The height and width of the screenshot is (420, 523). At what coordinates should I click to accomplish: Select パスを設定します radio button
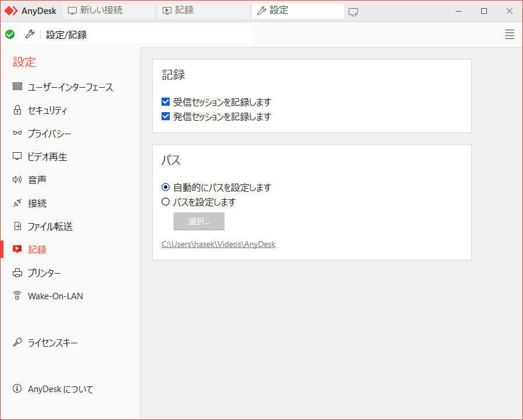[x=166, y=202]
